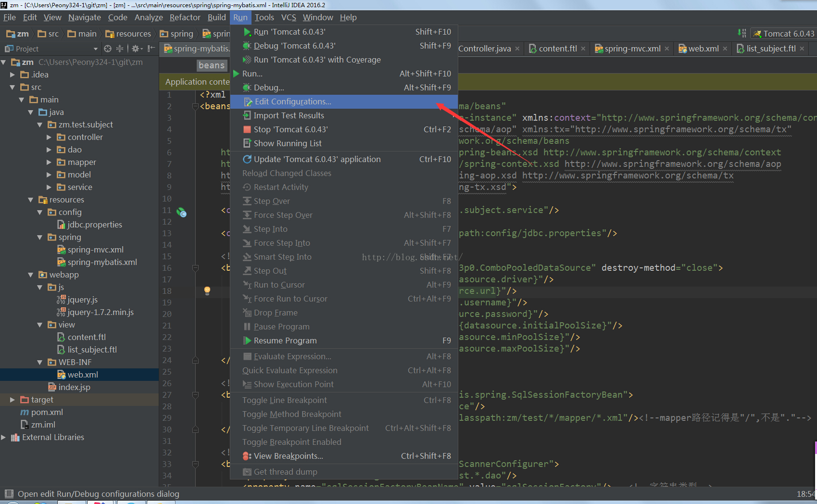Open the Project panel gear settings
This screenshot has width=817, height=504.
[136, 49]
